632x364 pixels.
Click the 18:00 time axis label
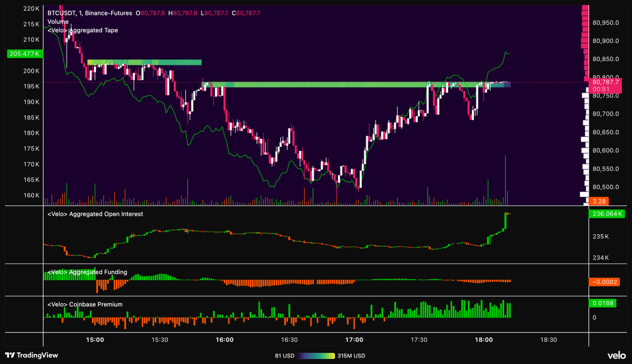(484, 340)
